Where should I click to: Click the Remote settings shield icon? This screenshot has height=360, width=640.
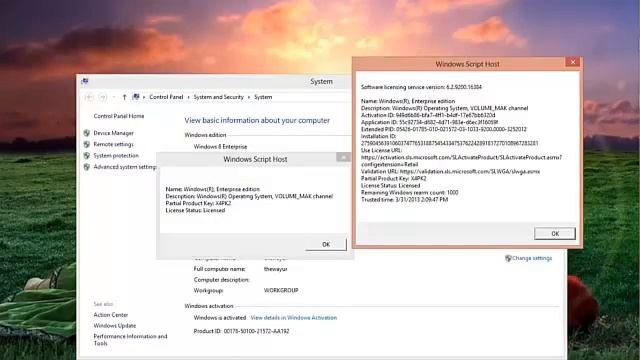[87, 144]
